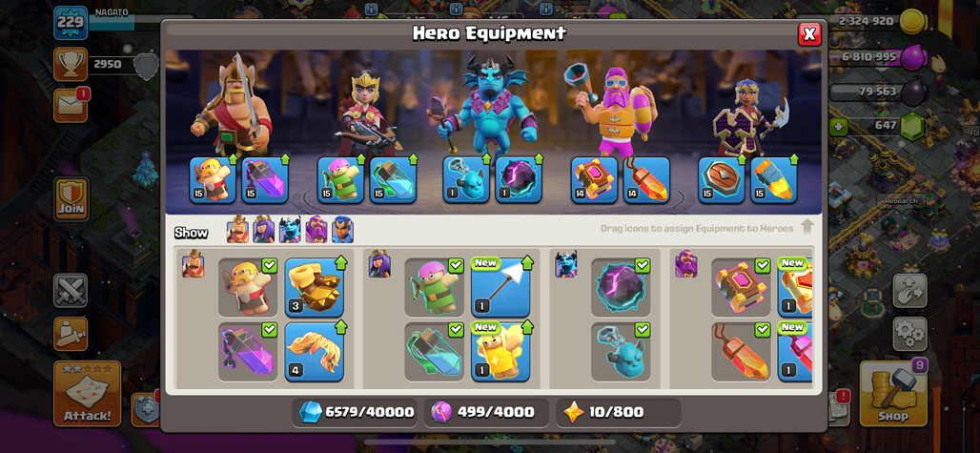Screen dimensions: 980x453
Task: Toggle Archer Queen filter in Show row
Action: tap(264, 230)
